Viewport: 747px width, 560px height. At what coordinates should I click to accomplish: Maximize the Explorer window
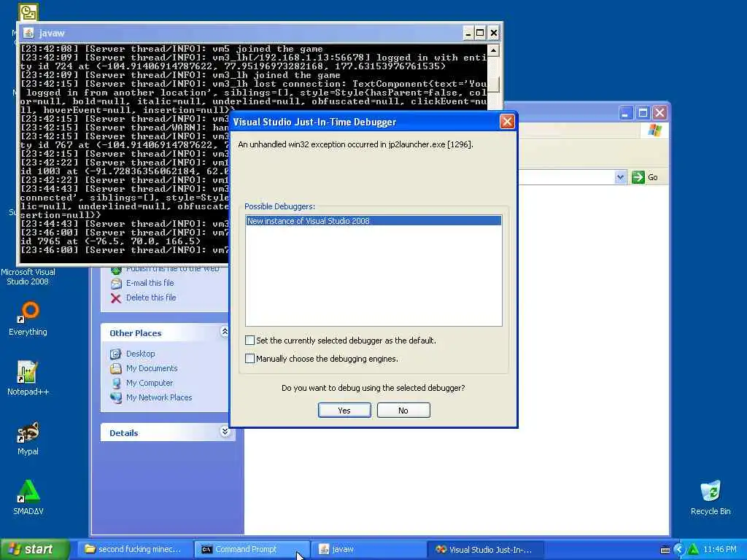643,113
